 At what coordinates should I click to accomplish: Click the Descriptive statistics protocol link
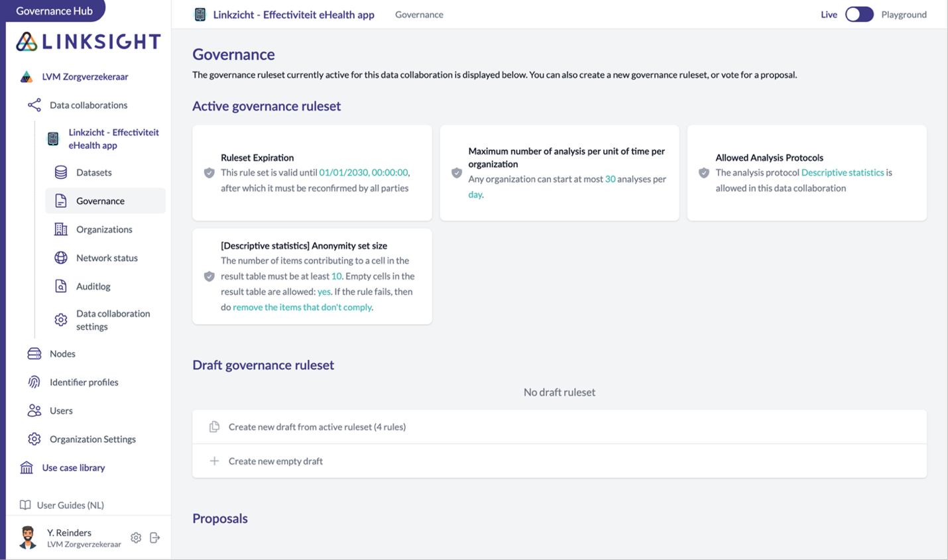[x=842, y=172]
